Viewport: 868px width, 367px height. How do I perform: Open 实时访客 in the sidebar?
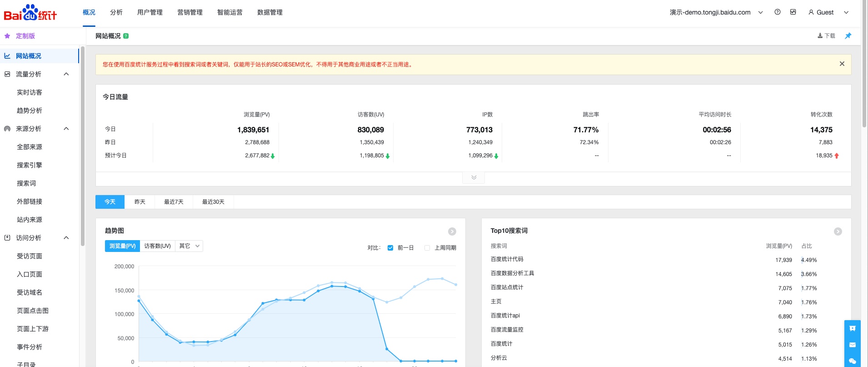pyautogui.click(x=30, y=92)
